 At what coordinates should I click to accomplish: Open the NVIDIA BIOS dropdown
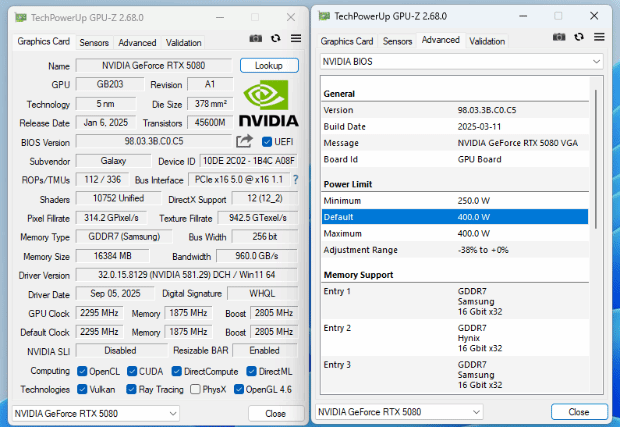pyautogui.click(x=461, y=61)
